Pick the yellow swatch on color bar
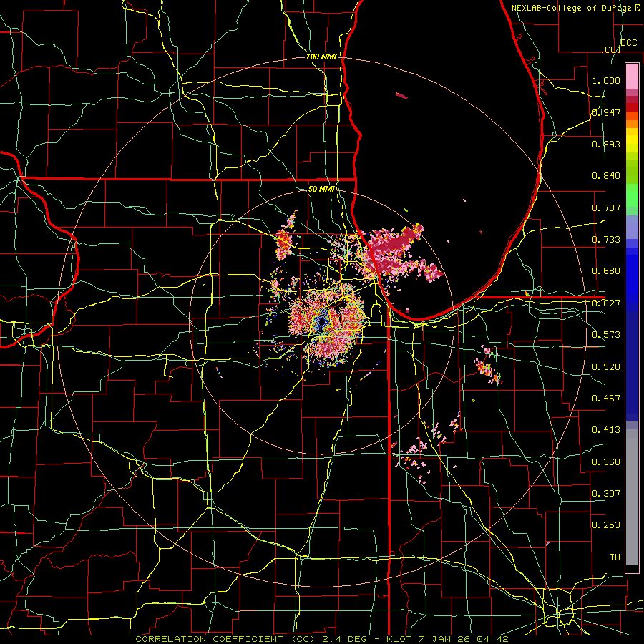 [x=632, y=141]
